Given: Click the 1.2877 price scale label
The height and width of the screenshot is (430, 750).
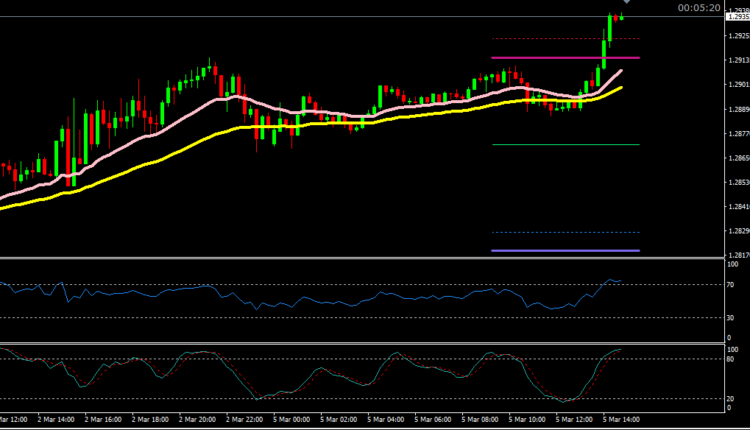Looking at the screenshot, I should pyautogui.click(x=737, y=134).
